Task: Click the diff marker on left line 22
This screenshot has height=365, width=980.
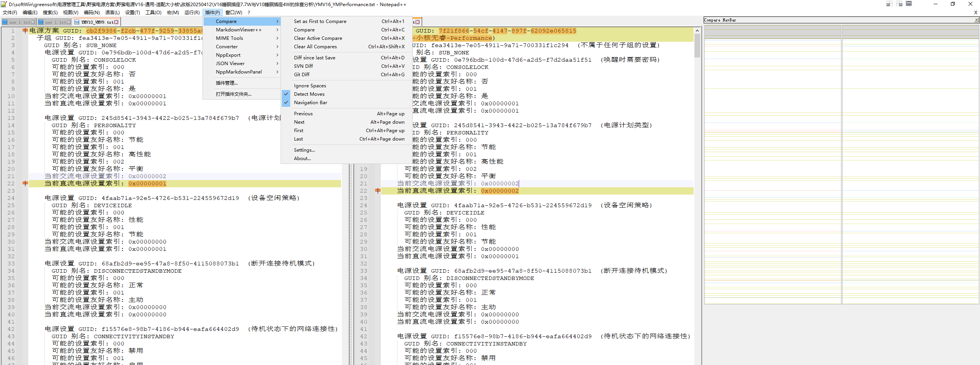Action: pos(25,183)
